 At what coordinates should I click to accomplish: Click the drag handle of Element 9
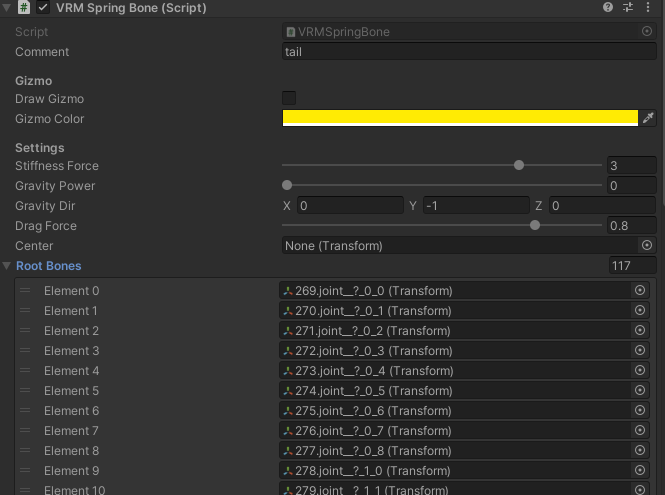(x=25, y=470)
